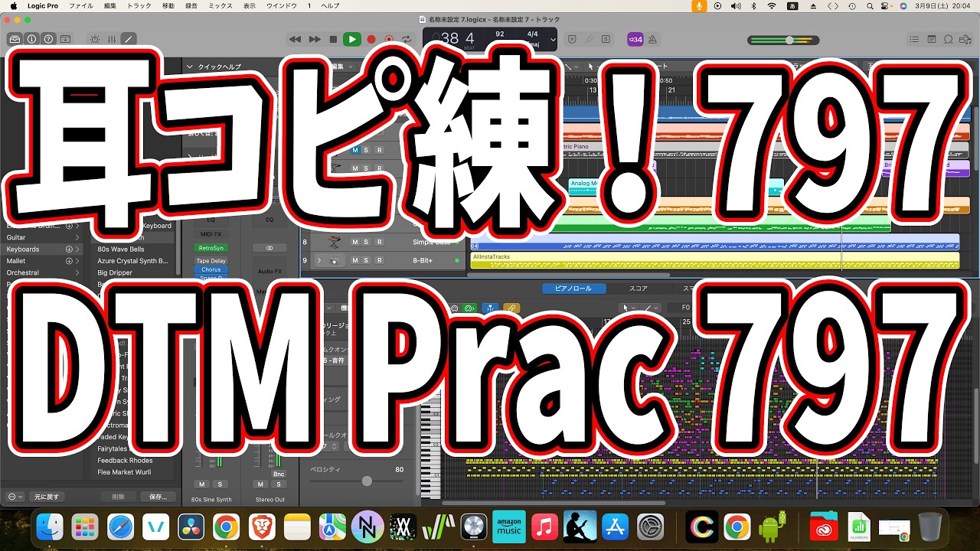Toggle the purple Count-in 1234 button
Viewport: 980px width, 551px height.
[x=635, y=39]
